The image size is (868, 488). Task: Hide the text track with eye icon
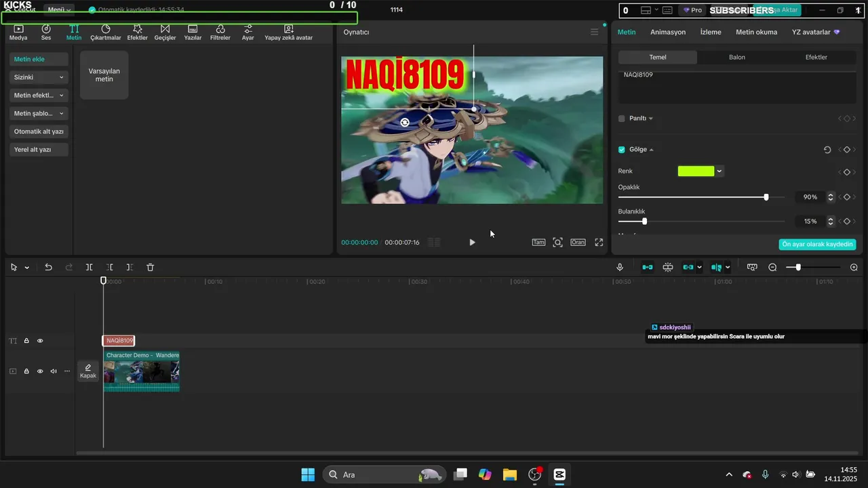(x=40, y=341)
